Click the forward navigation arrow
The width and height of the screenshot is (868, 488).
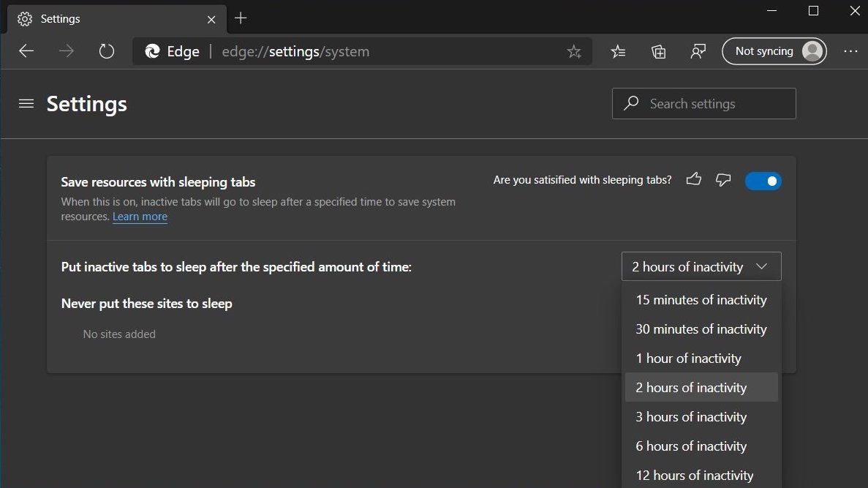coord(67,51)
